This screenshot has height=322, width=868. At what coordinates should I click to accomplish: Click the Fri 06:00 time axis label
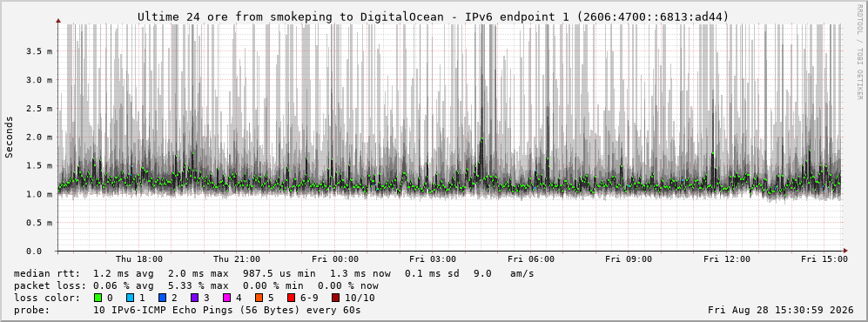pyautogui.click(x=531, y=259)
